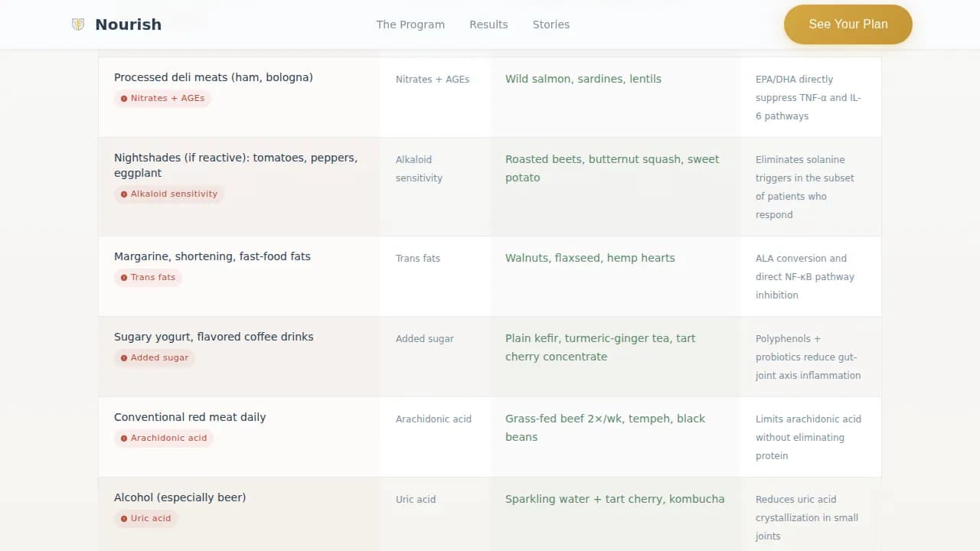Select Alcohol (especially beer) text

click(180, 497)
